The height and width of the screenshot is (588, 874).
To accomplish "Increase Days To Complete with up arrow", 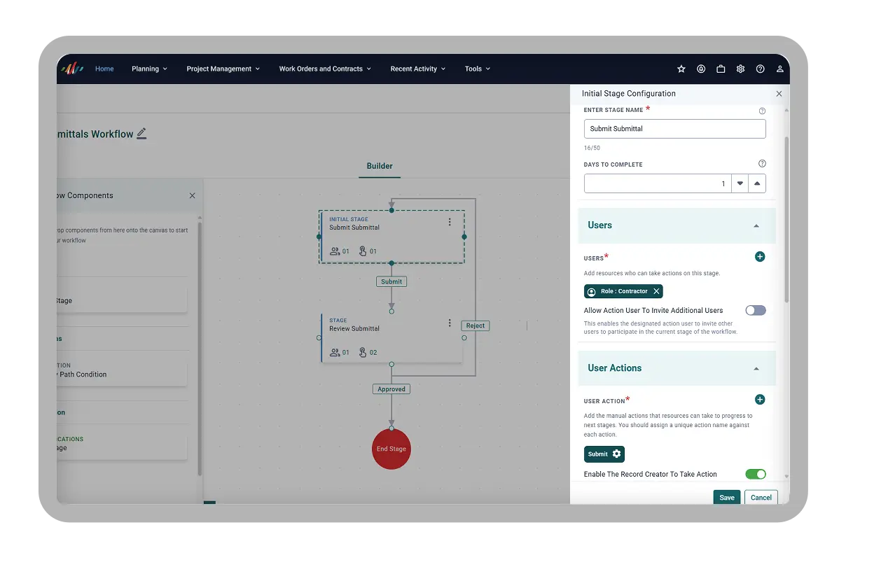I will coord(757,183).
